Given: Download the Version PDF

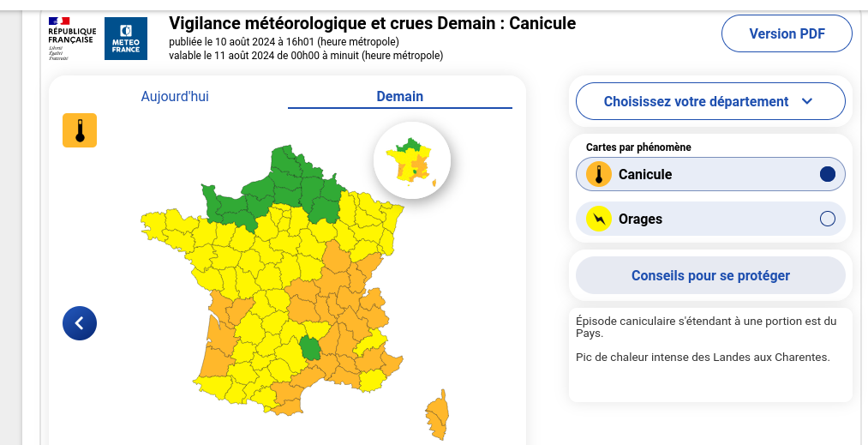Looking at the screenshot, I should point(787,34).
